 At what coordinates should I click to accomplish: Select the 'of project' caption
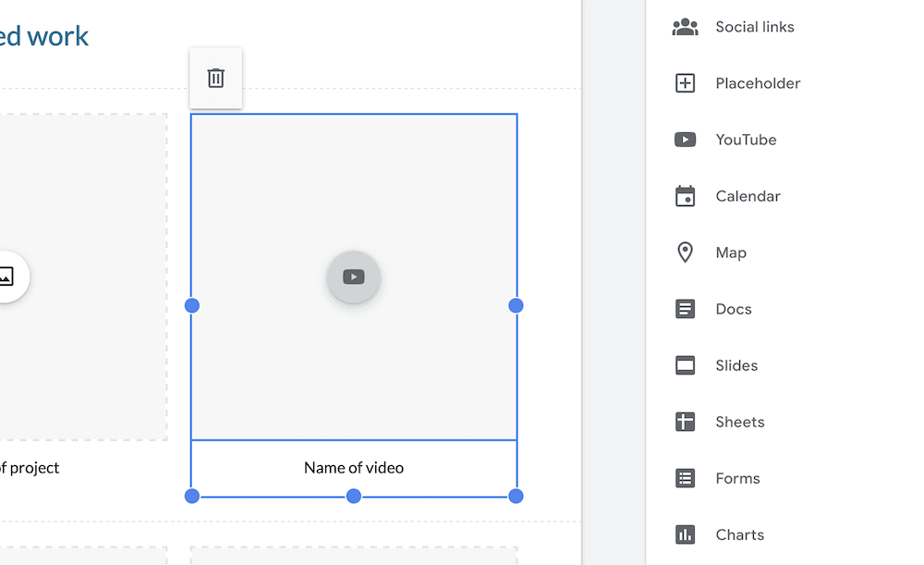coord(30,468)
